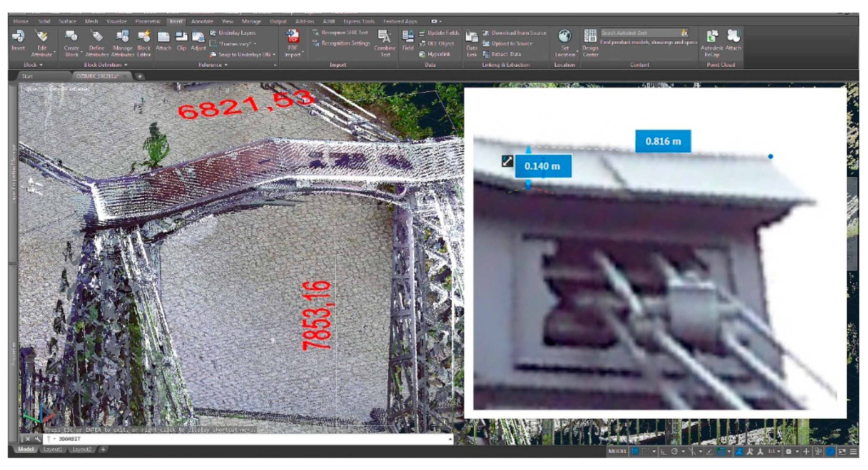
Task: Open Manage Attributes tool
Action: click(122, 43)
